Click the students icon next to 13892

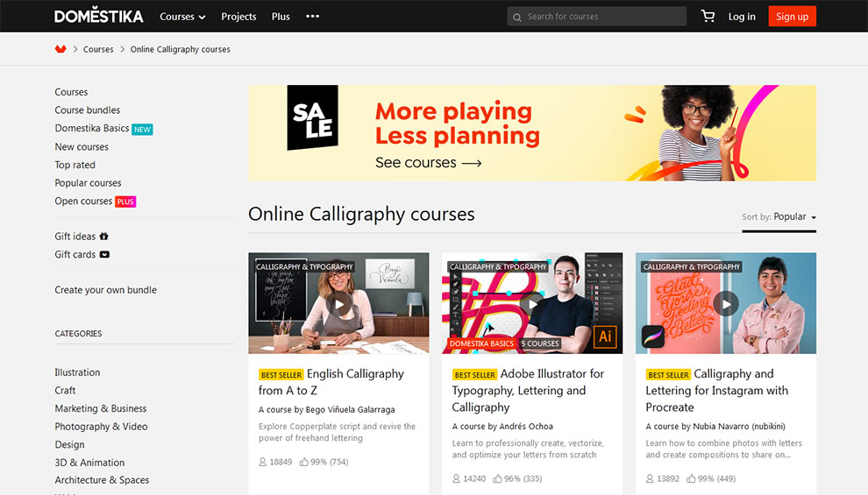point(650,478)
